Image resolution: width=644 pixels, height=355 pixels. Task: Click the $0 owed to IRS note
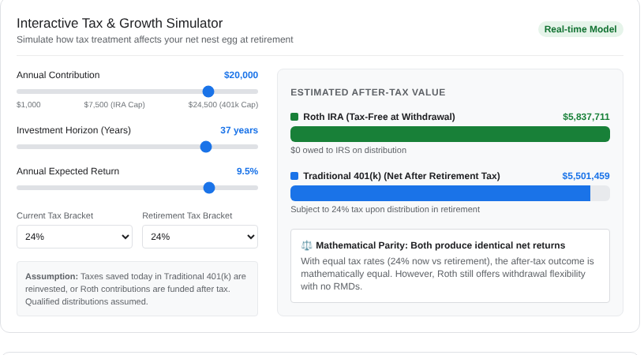click(x=348, y=150)
